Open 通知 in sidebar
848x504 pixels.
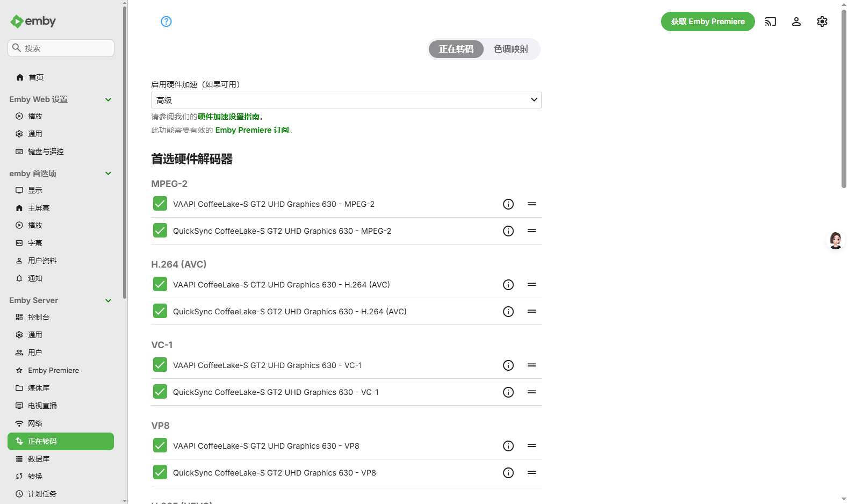tap(61, 278)
